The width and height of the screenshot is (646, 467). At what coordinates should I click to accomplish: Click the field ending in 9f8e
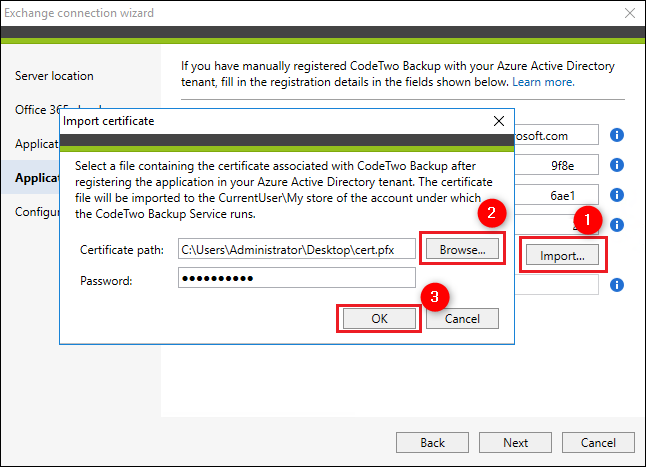pyautogui.click(x=557, y=165)
